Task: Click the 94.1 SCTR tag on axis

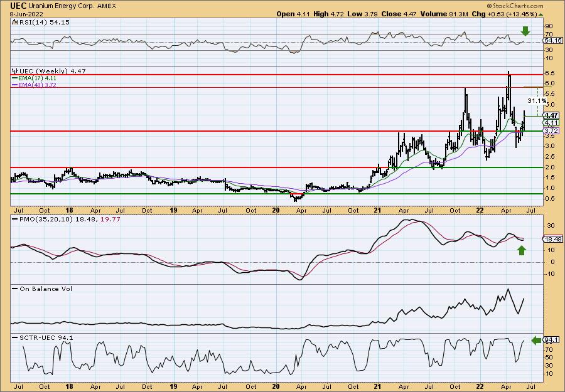Action: click(x=552, y=340)
